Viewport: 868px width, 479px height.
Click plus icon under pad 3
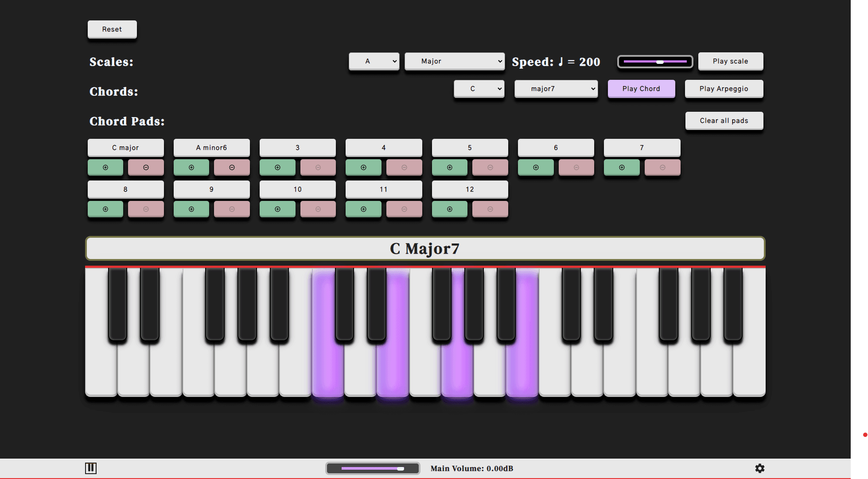coord(277,168)
